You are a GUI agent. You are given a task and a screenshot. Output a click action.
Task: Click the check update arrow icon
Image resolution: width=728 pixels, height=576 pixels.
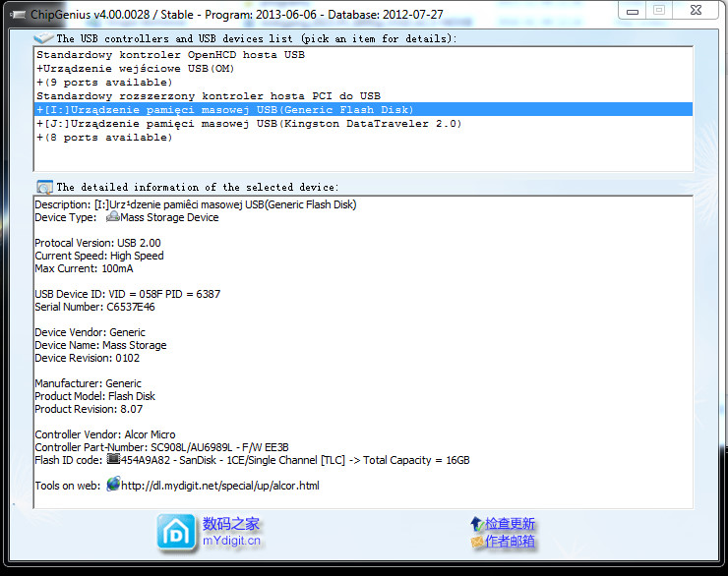(x=477, y=524)
